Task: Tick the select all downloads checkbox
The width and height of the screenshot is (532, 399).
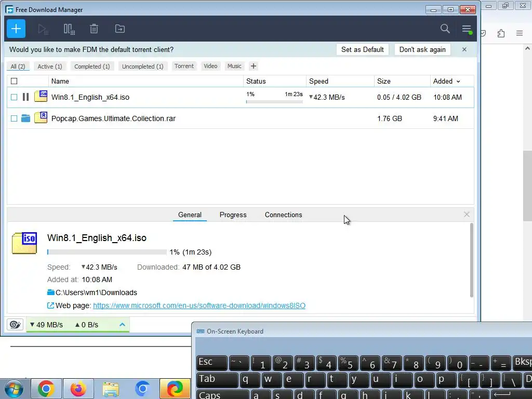Action: [14, 81]
